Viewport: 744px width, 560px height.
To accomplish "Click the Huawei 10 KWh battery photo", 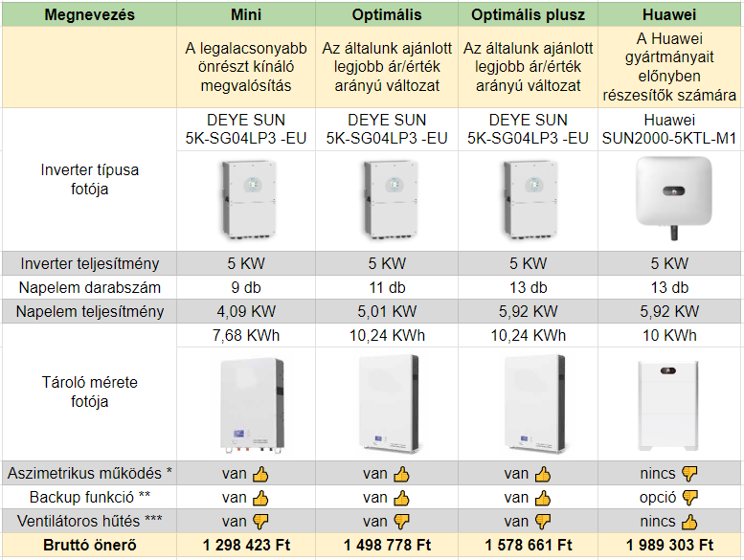I will pyautogui.click(x=668, y=406).
